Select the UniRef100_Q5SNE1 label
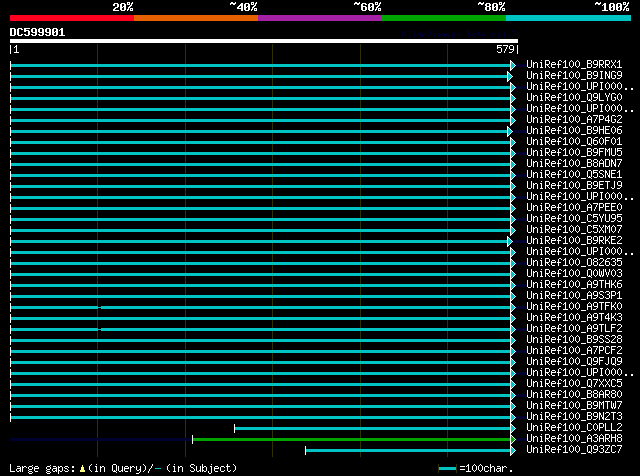The image size is (640, 476). [x=574, y=174]
